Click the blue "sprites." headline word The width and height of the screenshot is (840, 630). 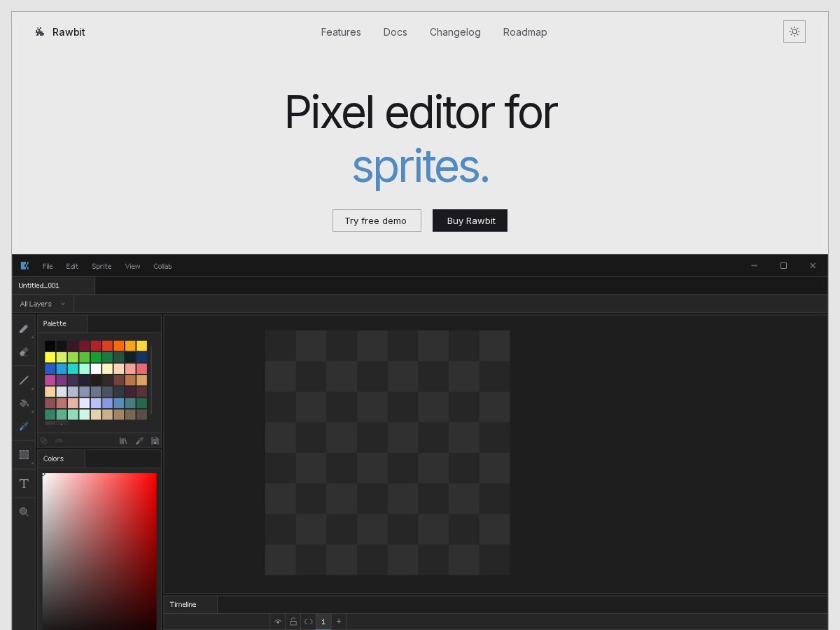421,167
